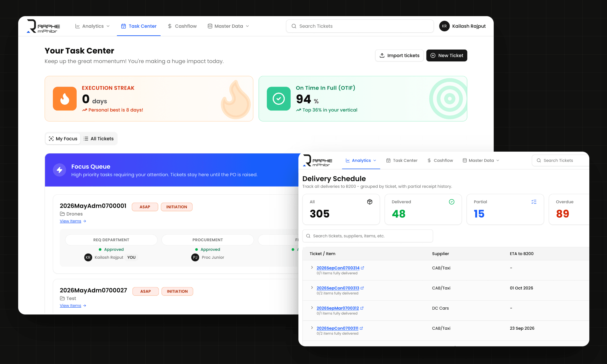Open View Items link under Drones
607x364 pixels.
(x=73, y=221)
